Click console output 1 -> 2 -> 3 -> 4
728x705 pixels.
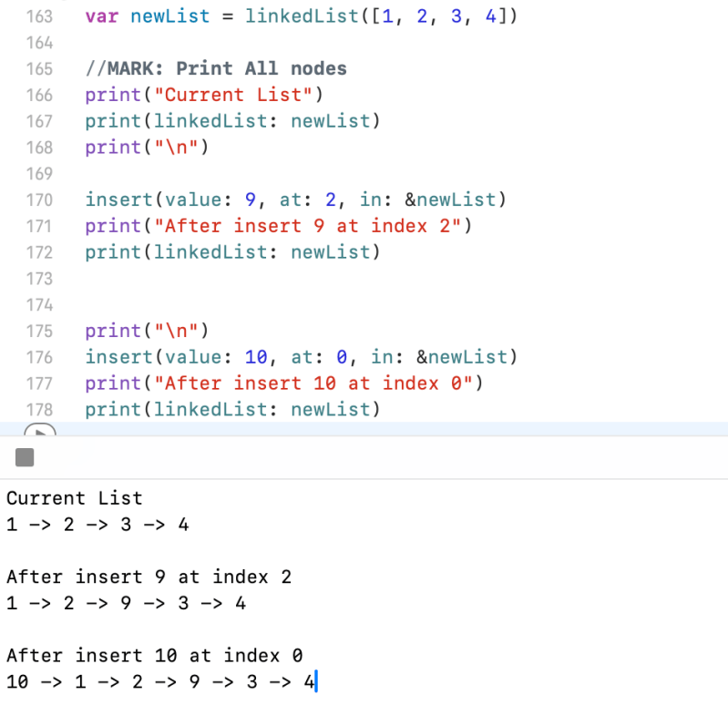coord(97,525)
